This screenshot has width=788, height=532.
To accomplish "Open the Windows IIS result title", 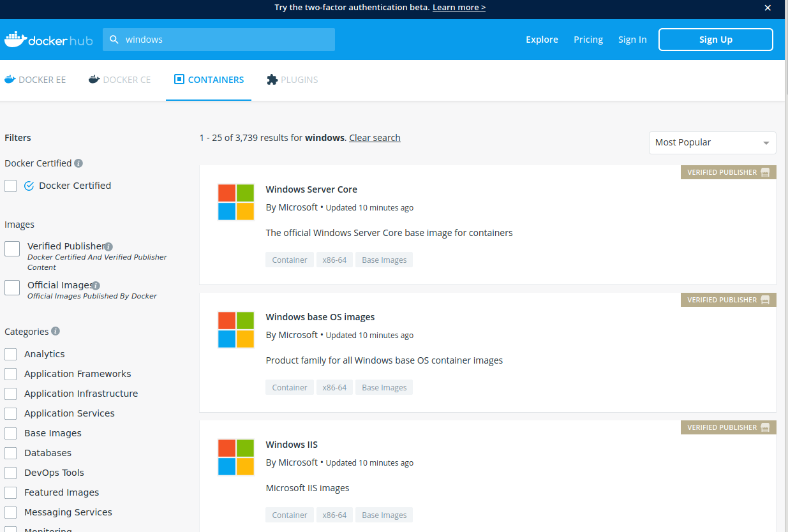I will 292,445.
